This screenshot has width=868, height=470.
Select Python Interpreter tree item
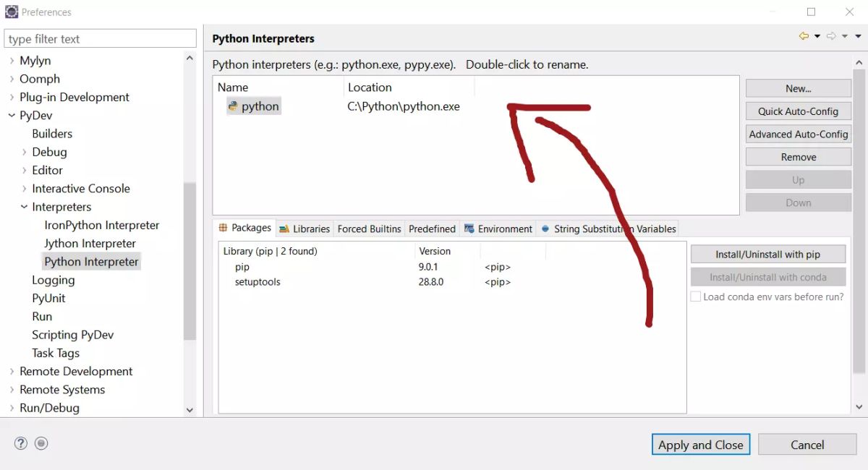[x=91, y=262]
